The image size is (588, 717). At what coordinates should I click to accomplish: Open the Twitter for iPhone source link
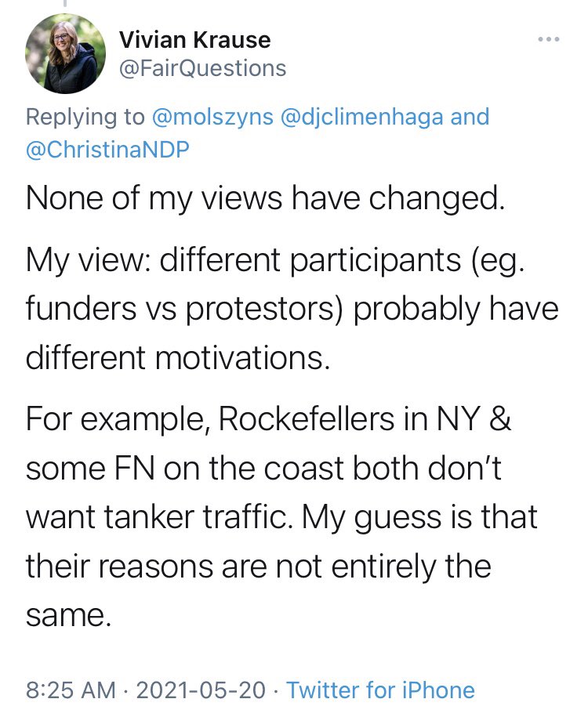point(381,690)
